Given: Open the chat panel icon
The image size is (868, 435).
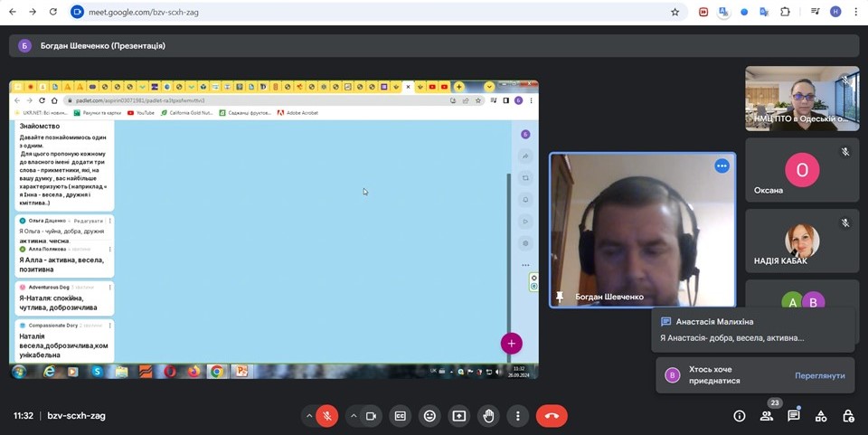Looking at the screenshot, I should point(794,416).
